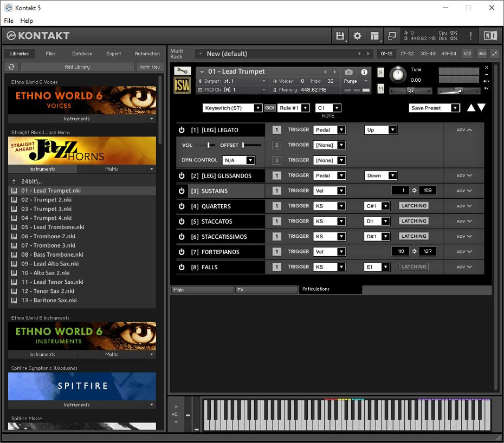Image resolution: width=504 pixels, height=443 pixels.
Task: Open the workspace layout icon in header
Action: click(x=374, y=36)
